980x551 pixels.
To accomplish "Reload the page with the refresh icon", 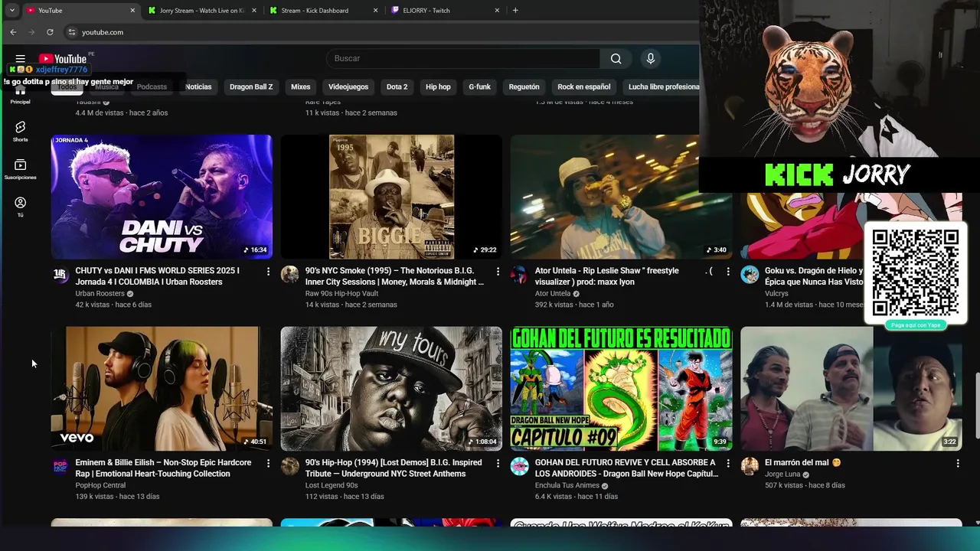I will [50, 32].
